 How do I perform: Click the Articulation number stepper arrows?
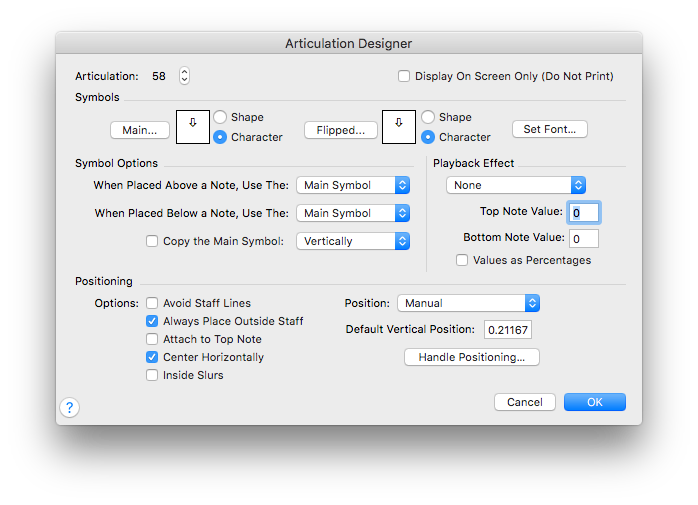pos(184,76)
